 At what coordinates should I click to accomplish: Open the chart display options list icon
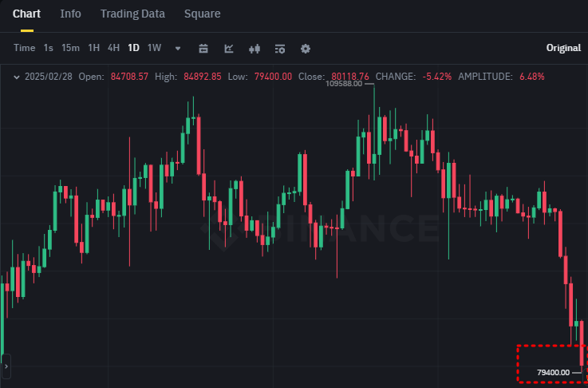280,49
